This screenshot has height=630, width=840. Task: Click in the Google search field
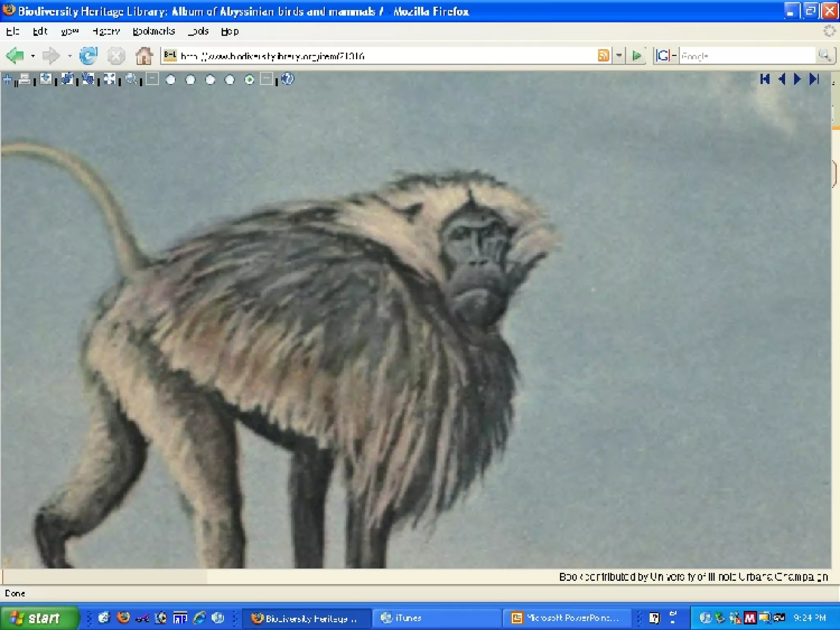746,56
